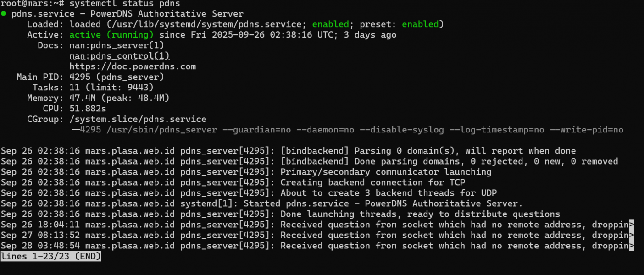Open the man:pdns_control(1) docs link
644x275 pixels.
[119, 56]
